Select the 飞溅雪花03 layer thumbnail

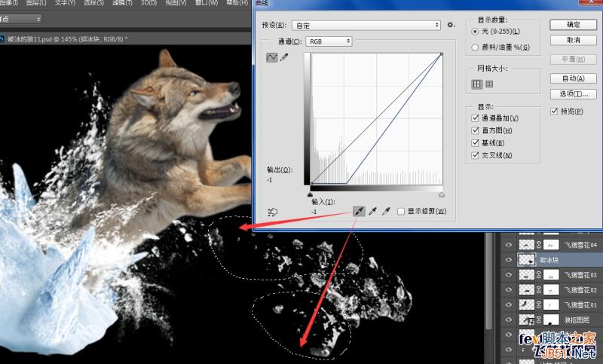[x=526, y=274]
